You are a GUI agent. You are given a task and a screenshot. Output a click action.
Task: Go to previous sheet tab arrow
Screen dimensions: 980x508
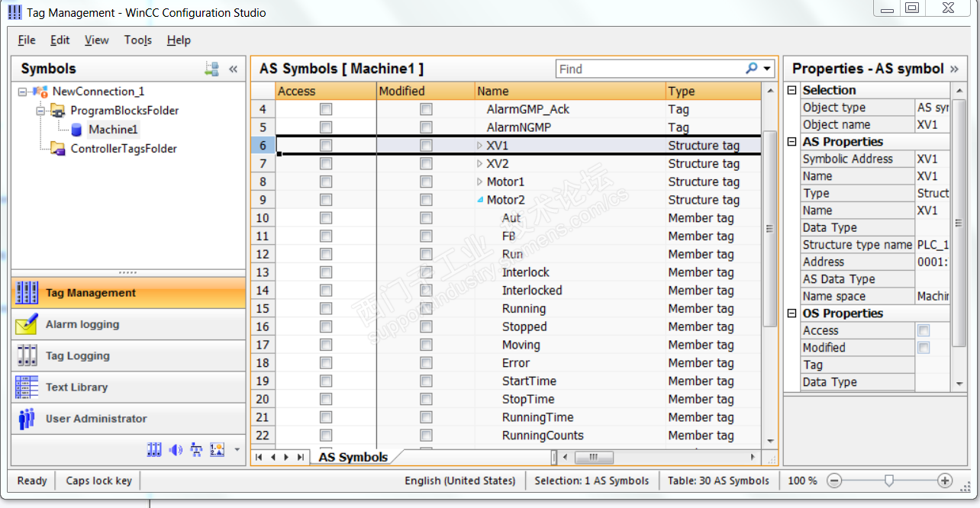click(x=272, y=457)
